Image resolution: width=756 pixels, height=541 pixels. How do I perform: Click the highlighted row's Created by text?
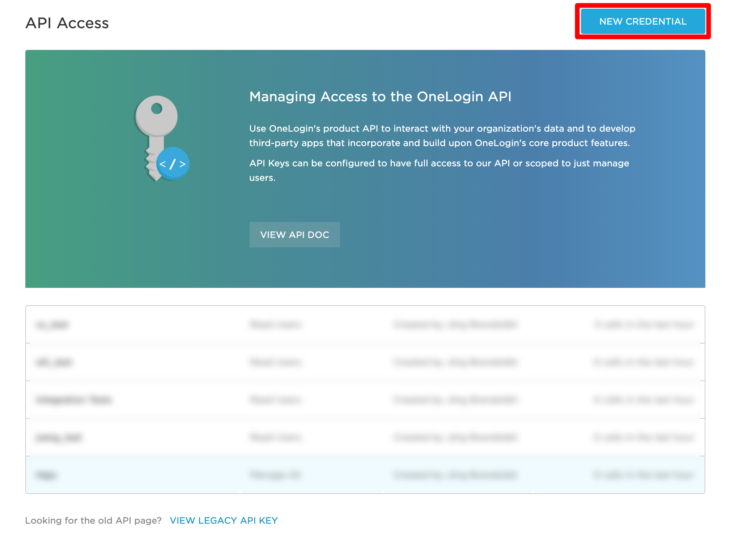(x=455, y=475)
